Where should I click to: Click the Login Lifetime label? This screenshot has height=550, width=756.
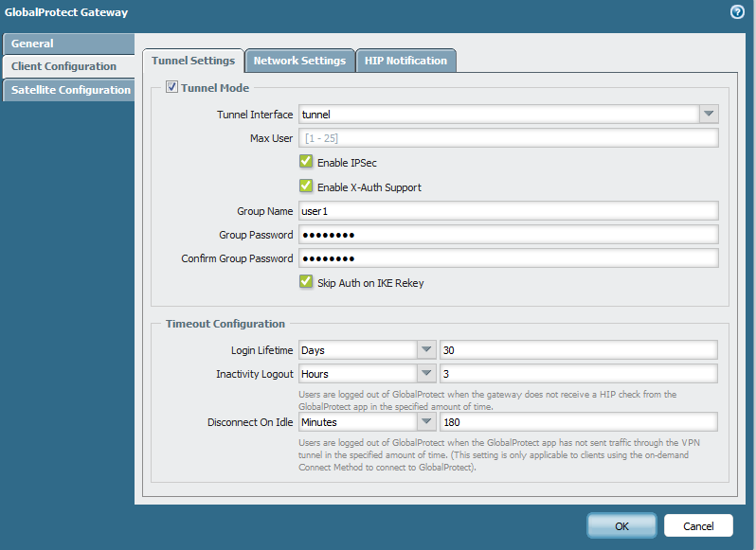pyautogui.click(x=261, y=350)
